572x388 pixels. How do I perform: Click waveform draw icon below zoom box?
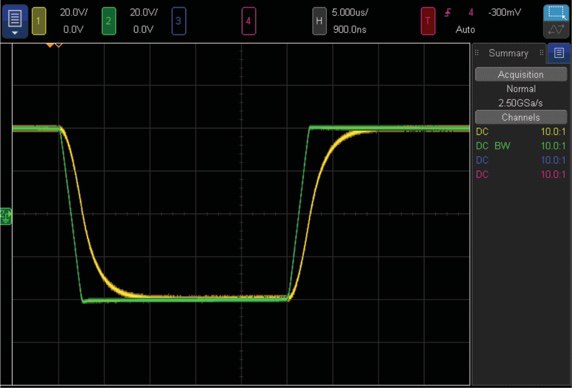(x=556, y=30)
